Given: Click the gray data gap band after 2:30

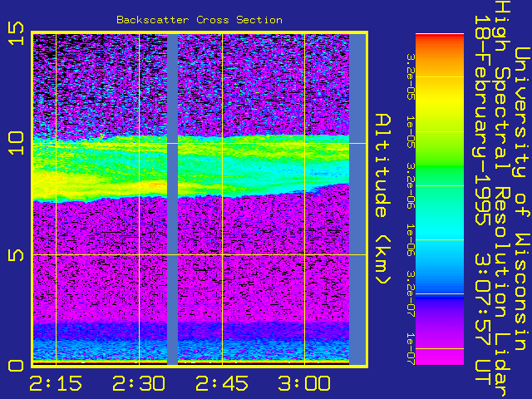Looking at the screenshot, I should click(172, 199).
